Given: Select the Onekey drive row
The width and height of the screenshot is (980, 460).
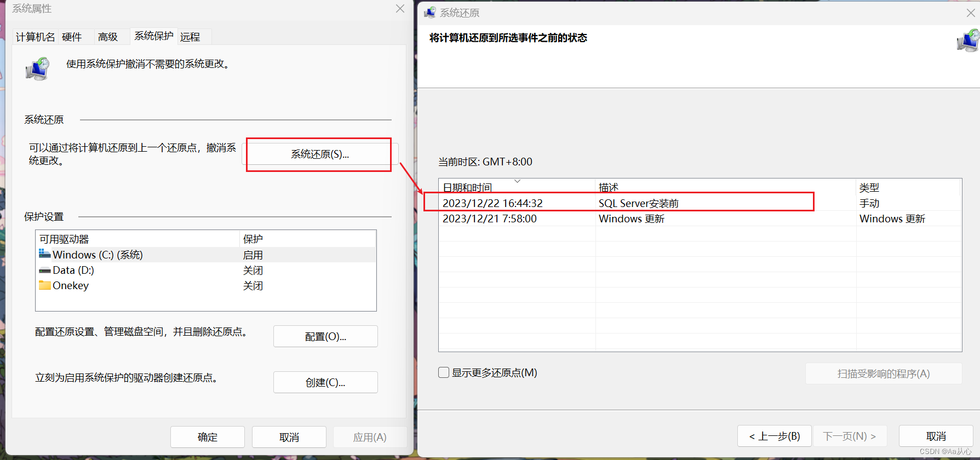Looking at the screenshot, I should [x=206, y=285].
